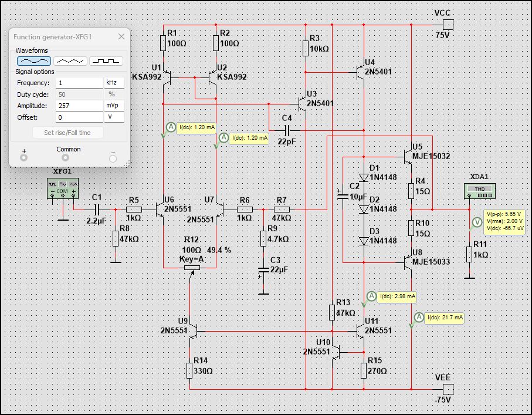The height and width of the screenshot is (415, 532).
Task: Select the R12 potentiometer
Action: [x=192, y=268]
